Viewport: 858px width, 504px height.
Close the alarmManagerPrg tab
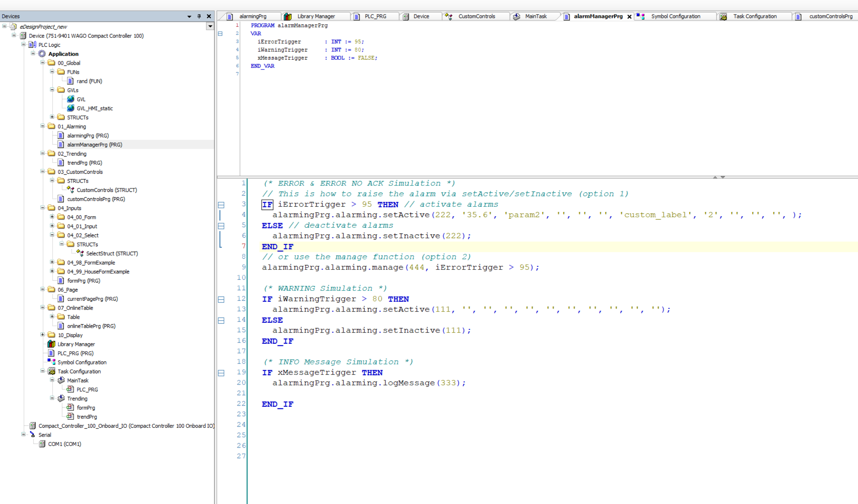coord(629,16)
